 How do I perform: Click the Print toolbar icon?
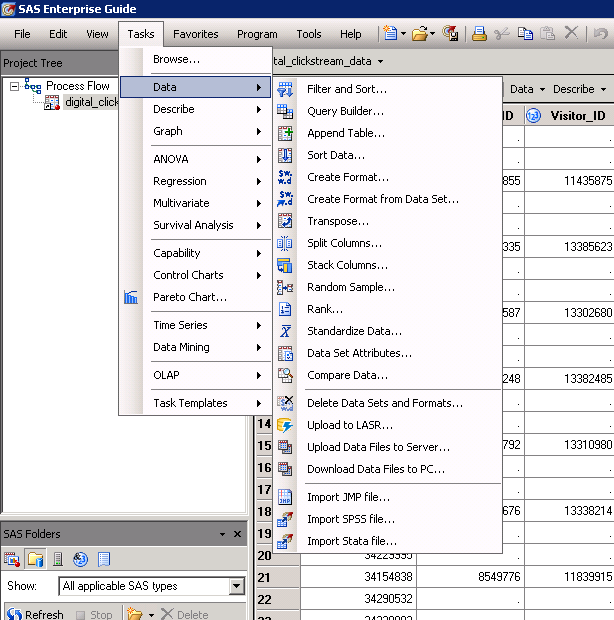(x=479, y=33)
